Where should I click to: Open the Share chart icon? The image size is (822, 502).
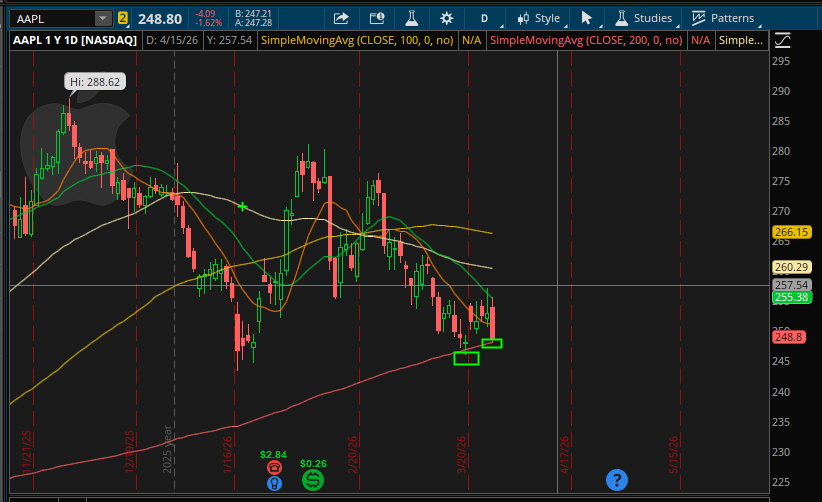point(341,19)
